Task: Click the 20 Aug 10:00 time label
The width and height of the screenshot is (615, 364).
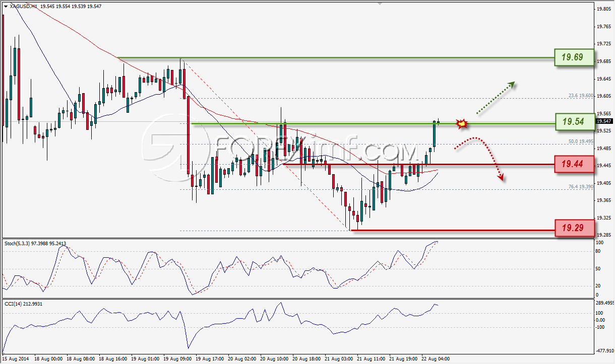Action: [x=275, y=359]
